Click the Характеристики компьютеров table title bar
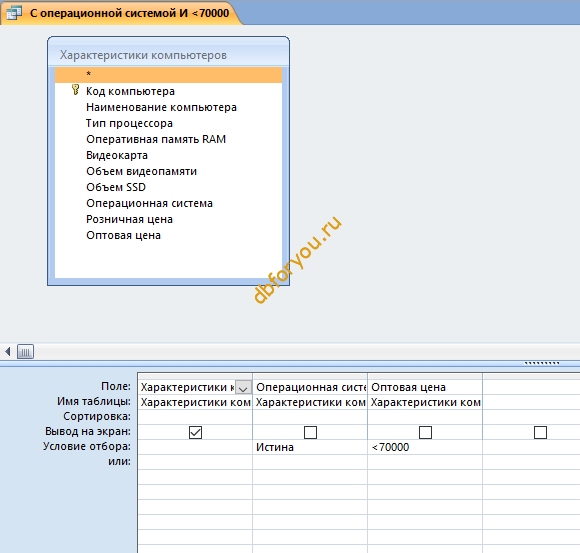This screenshot has width=580, height=553. click(x=168, y=55)
